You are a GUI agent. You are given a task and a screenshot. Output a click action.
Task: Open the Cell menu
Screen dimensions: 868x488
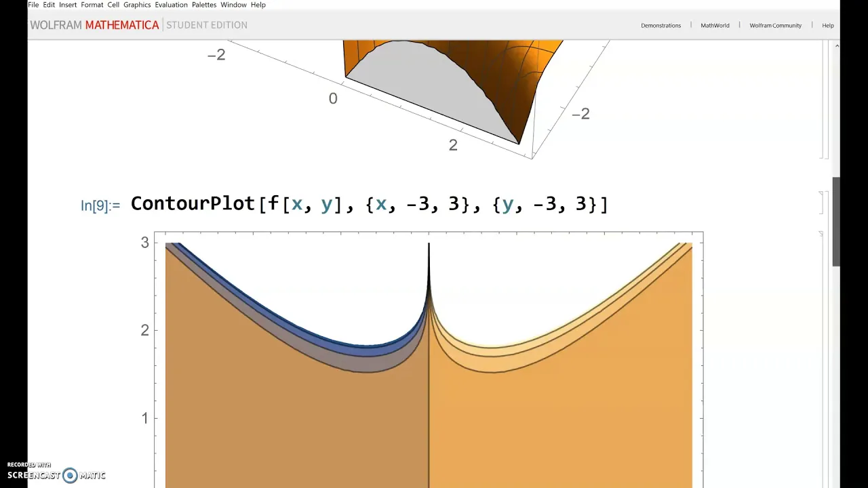[113, 5]
